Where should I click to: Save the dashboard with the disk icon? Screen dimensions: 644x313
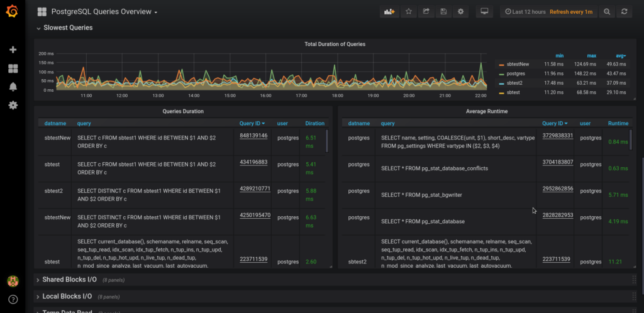(443, 12)
